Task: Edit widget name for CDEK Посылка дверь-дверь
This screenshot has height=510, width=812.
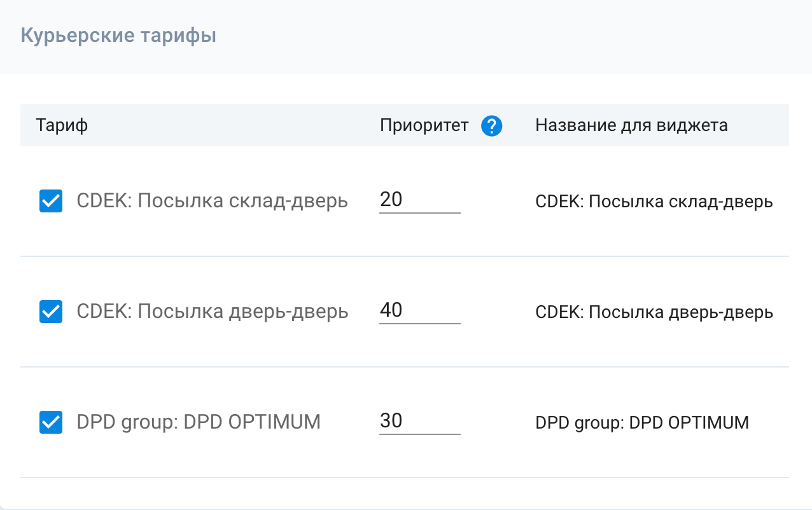Action: pyautogui.click(x=654, y=312)
